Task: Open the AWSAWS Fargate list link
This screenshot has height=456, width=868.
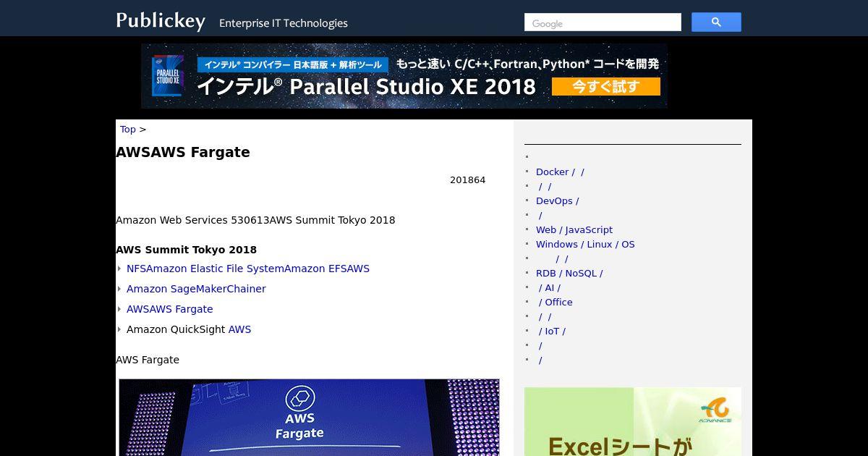Action: (170, 309)
